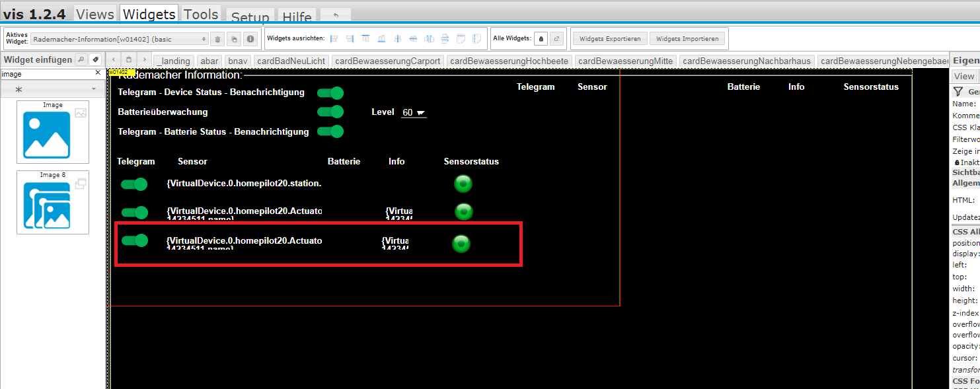Go to next view with right arrow
The height and width of the screenshot is (389, 980).
tap(144, 59)
